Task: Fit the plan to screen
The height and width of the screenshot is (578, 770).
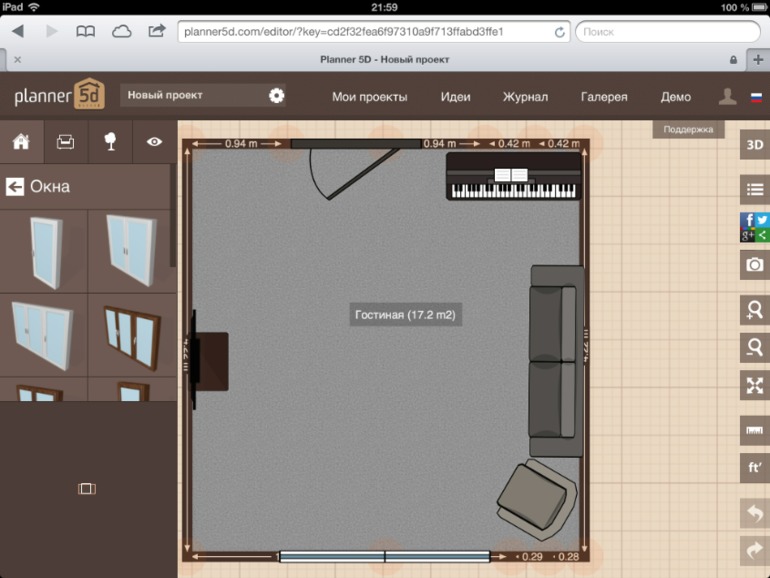Action: [x=754, y=386]
